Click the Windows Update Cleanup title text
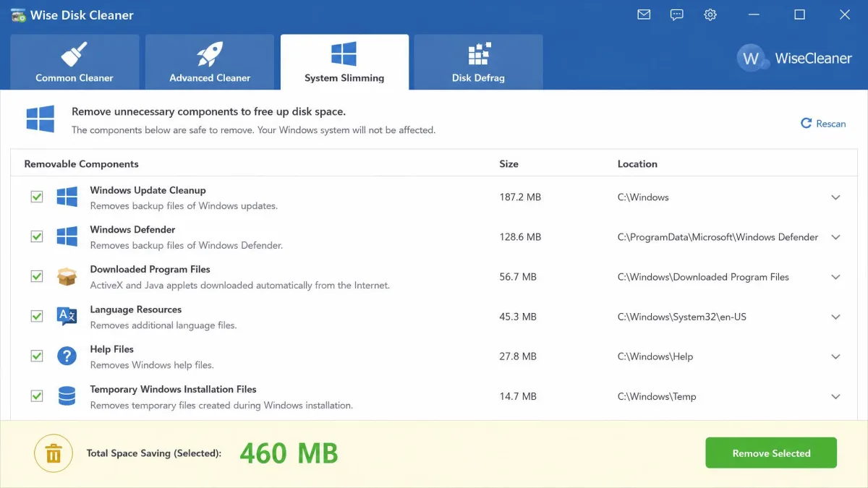Screen dimensions: 868x488 point(148,190)
